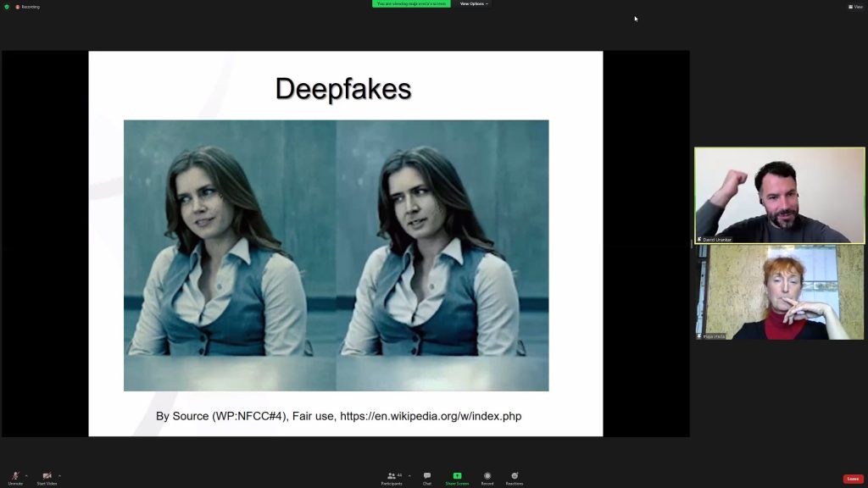
Task: Toggle the Record button
Action: point(487,477)
